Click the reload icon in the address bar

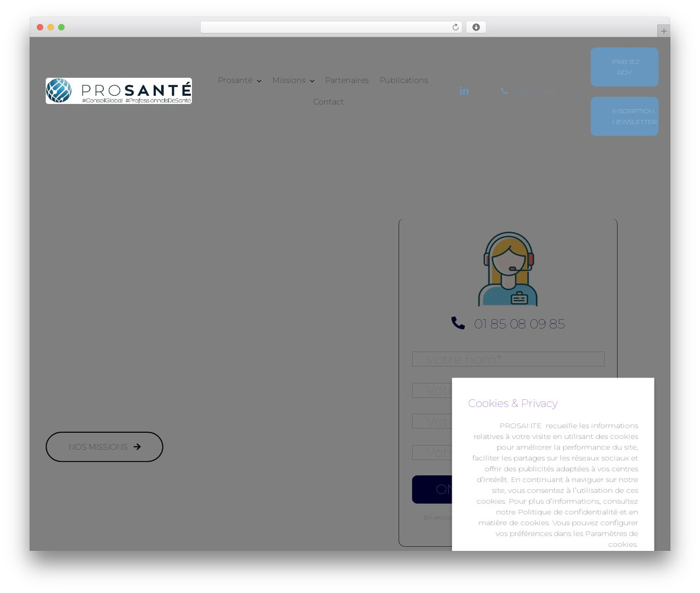455,27
